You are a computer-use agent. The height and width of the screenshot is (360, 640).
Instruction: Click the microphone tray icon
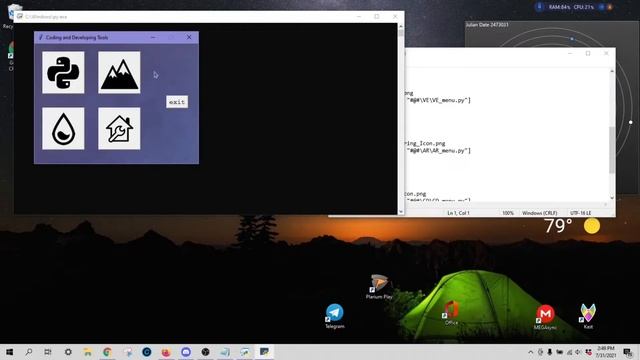pos(550,352)
